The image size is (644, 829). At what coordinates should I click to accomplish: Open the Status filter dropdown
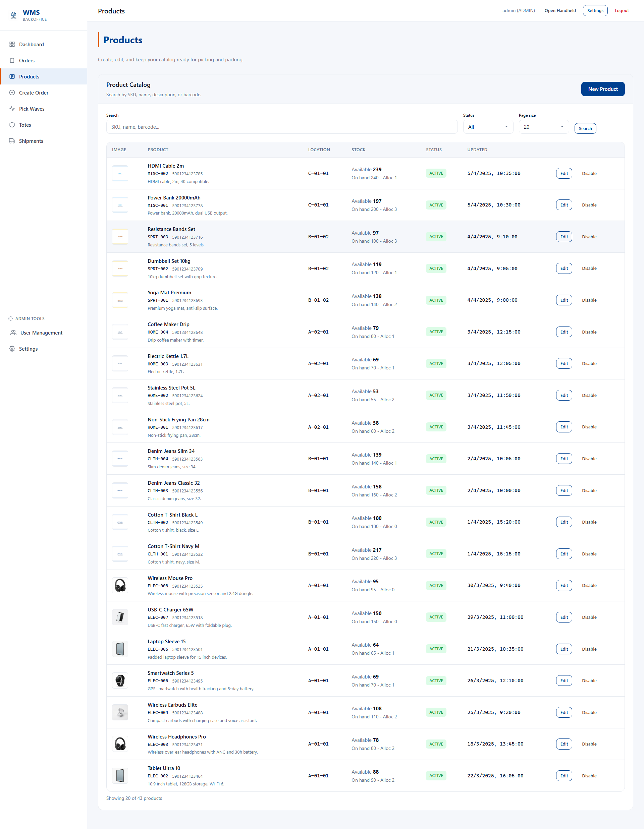[488, 127]
